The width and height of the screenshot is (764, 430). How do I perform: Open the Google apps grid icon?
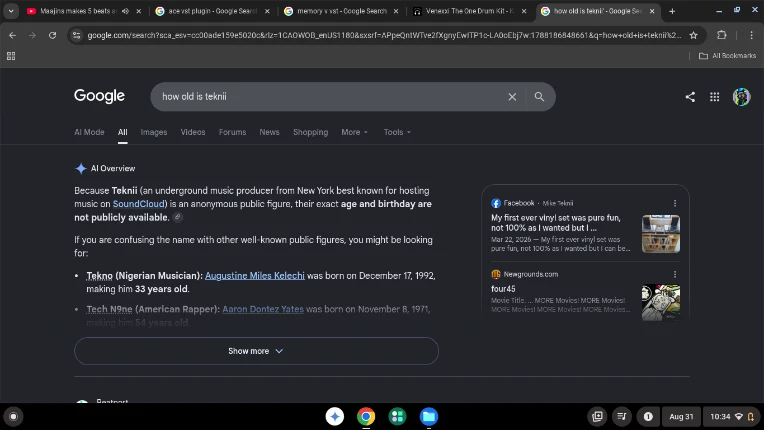tap(714, 97)
